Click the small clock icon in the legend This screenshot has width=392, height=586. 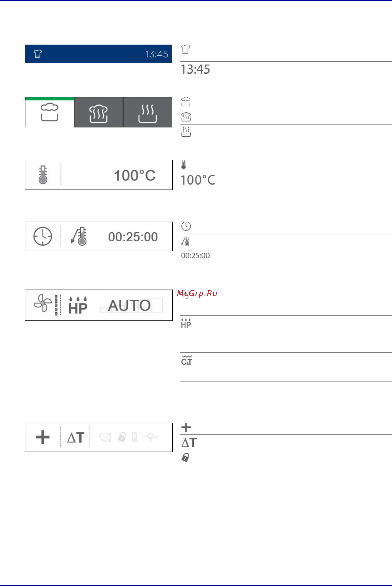tap(186, 226)
